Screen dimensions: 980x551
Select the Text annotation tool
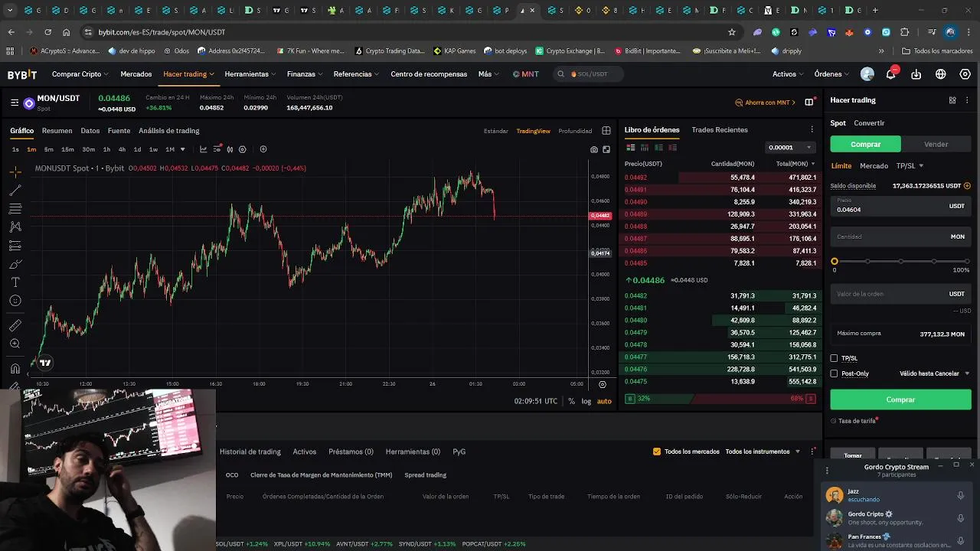[15, 282]
